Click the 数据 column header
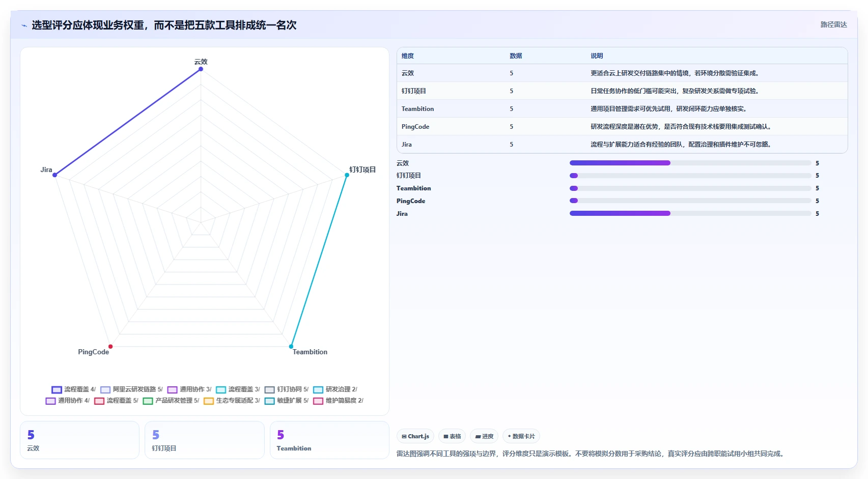The height and width of the screenshot is (479, 868). tap(516, 56)
